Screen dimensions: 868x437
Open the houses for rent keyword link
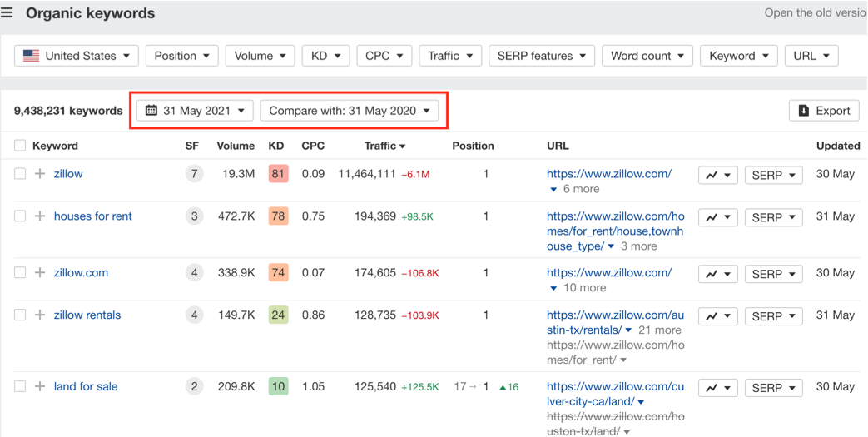point(93,216)
